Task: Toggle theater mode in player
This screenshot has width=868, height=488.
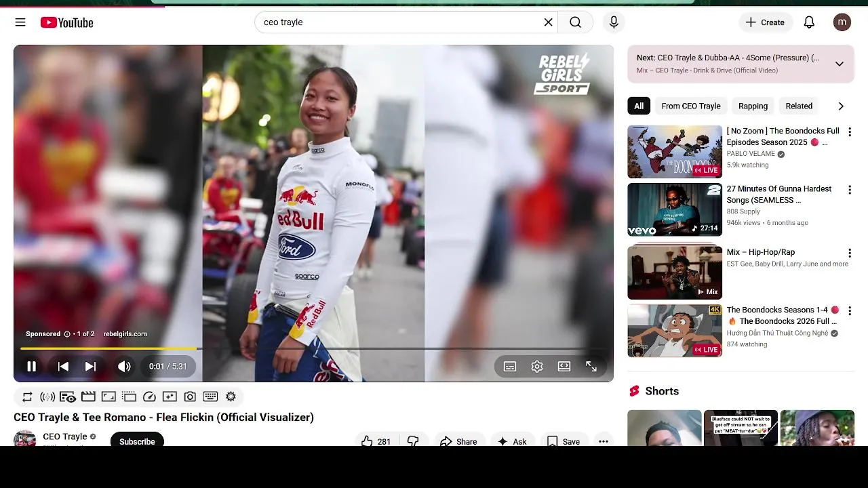Action: tap(564, 366)
